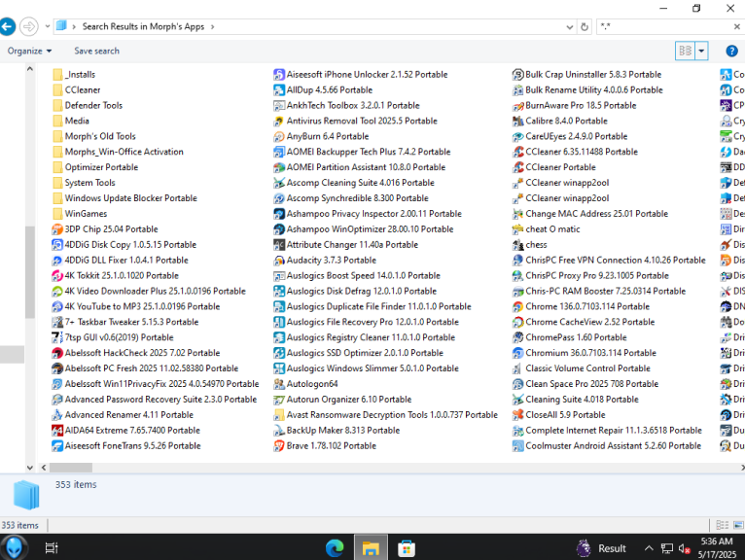Switch to large icons view in status bar

(738, 525)
